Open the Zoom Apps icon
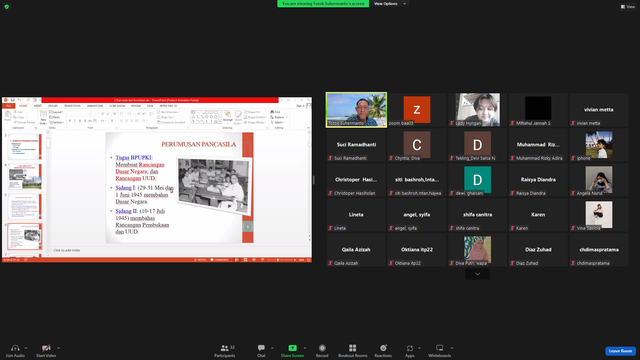Screen dimensions: 640x360 coord(410,348)
